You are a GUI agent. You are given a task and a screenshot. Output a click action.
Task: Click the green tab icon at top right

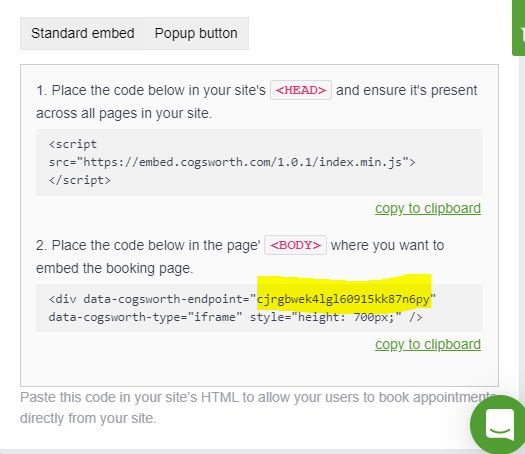coord(519,27)
